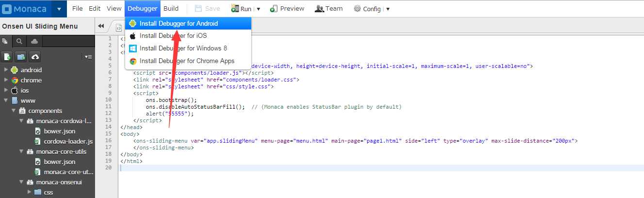This screenshot has width=644, height=198.
Task: Click the cloud upload icon
Action: [34, 57]
